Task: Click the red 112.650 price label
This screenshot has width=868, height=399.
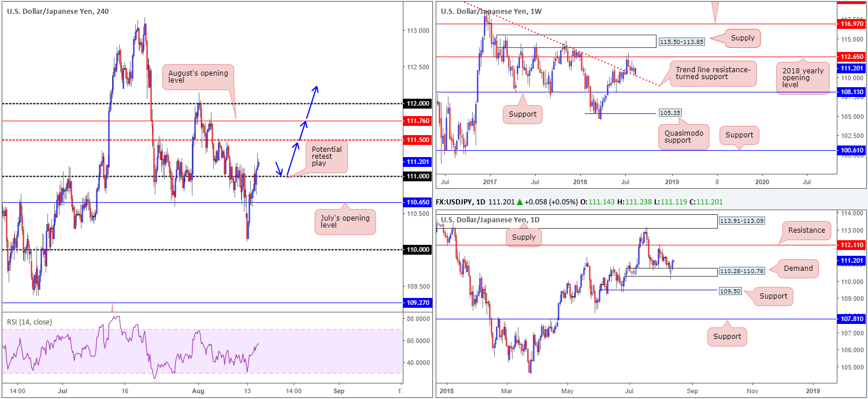Action: [x=852, y=57]
